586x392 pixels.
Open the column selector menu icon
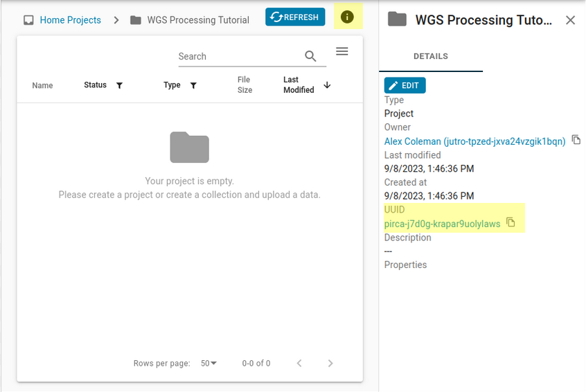[341, 51]
